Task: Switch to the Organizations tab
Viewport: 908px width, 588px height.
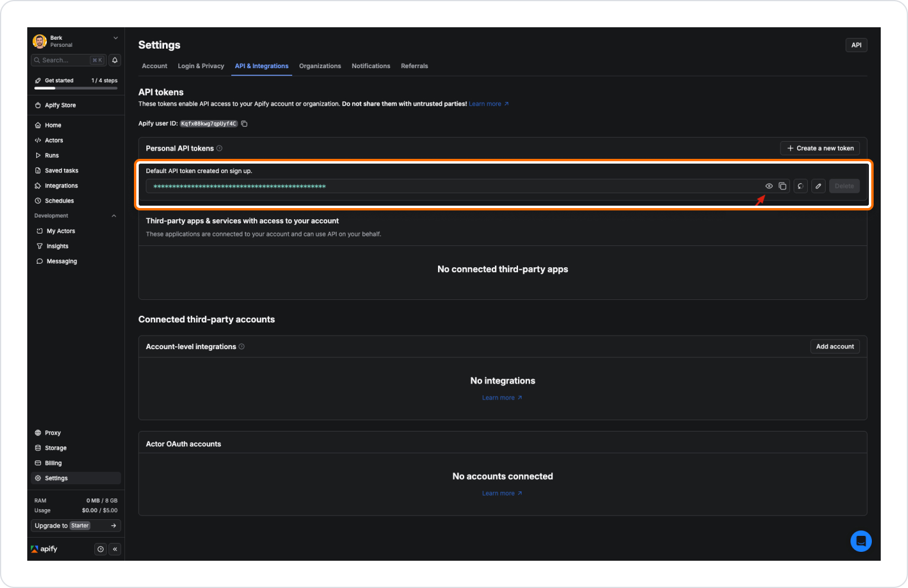Action: [x=320, y=66]
